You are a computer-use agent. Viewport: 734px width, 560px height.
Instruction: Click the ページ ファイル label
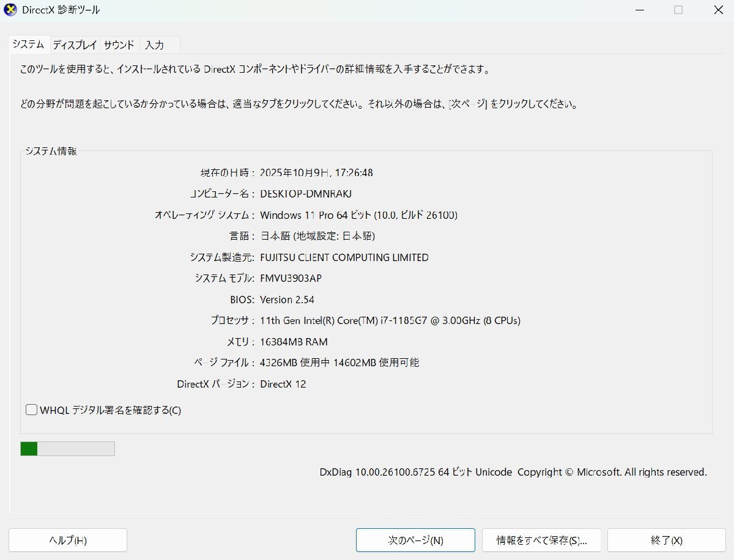tap(224, 363)
